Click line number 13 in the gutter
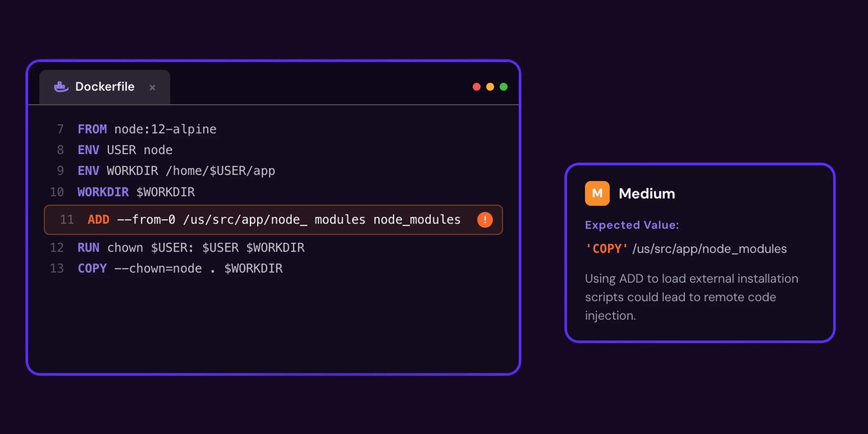 (x=57, y=268)
